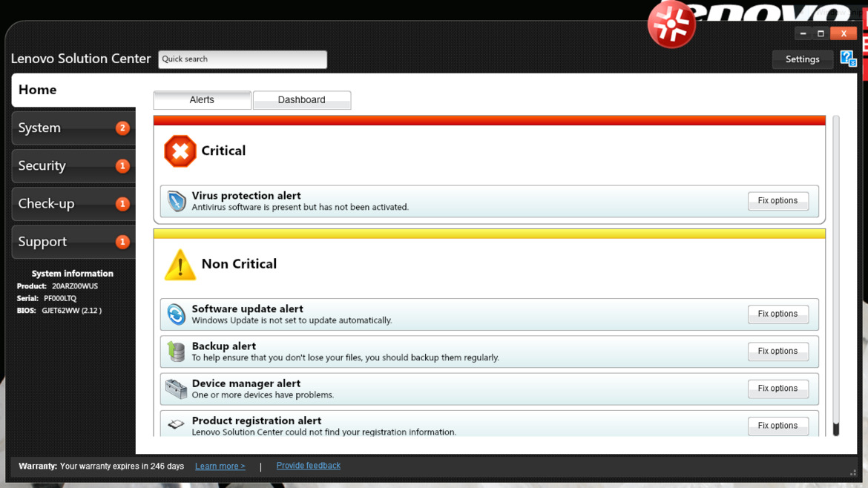Click the Device manager alert hardware icon
The width and height of the screenshot is (868, 488).
(x=176, y=389)
